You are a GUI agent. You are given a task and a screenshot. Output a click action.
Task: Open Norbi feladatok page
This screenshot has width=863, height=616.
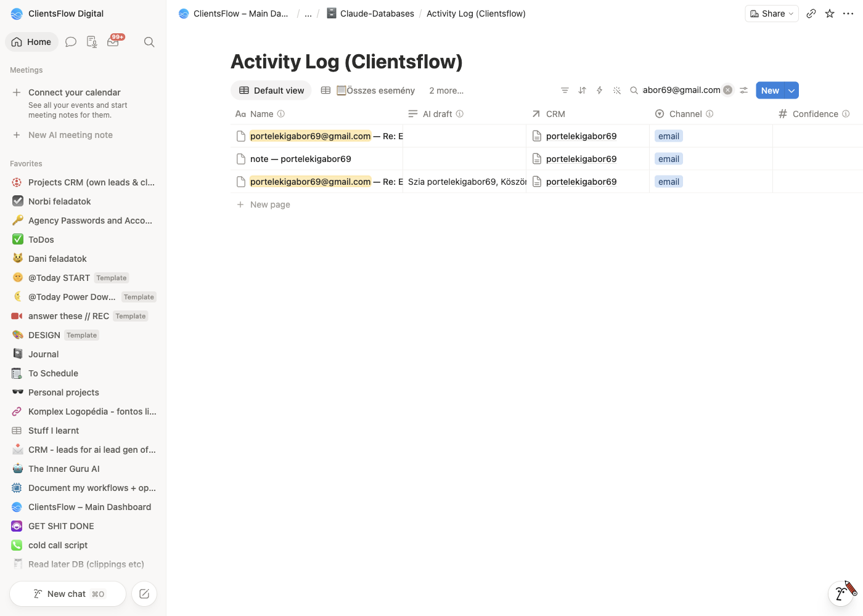(83, 201)
